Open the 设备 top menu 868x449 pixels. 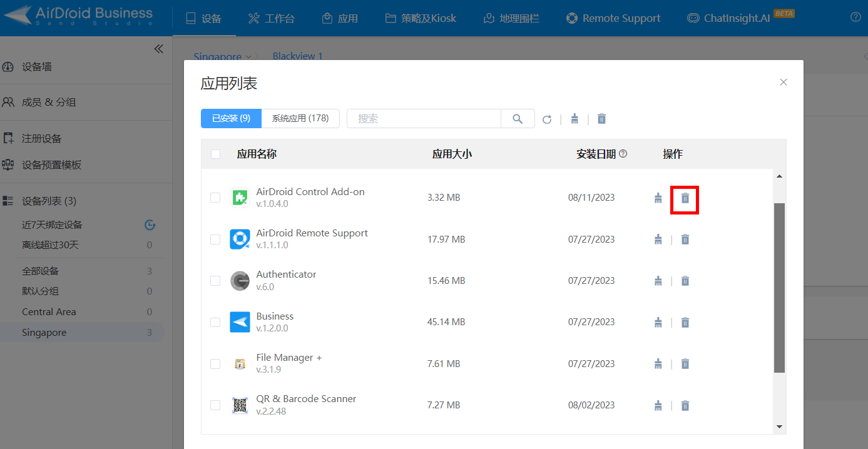(204, 18)
